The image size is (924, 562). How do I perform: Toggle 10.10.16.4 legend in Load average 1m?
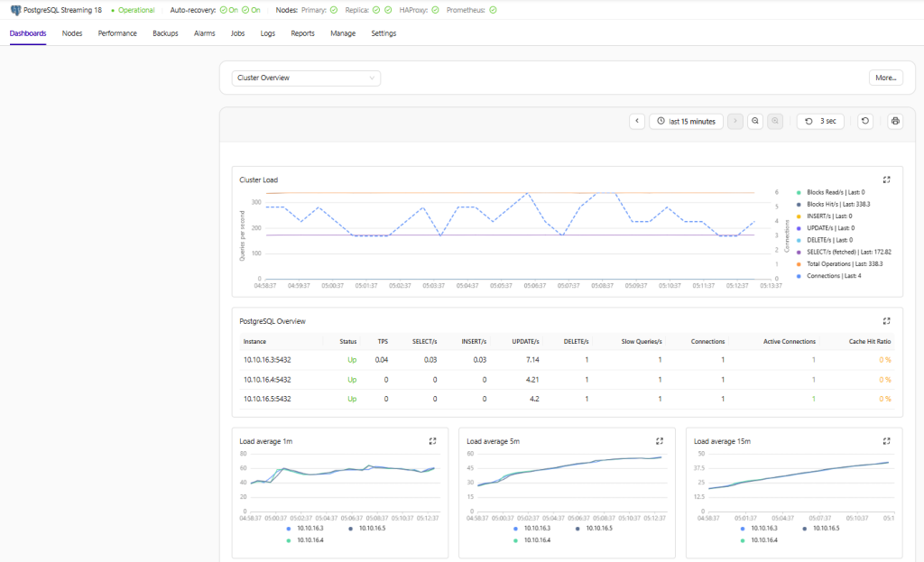coord(305,540)
